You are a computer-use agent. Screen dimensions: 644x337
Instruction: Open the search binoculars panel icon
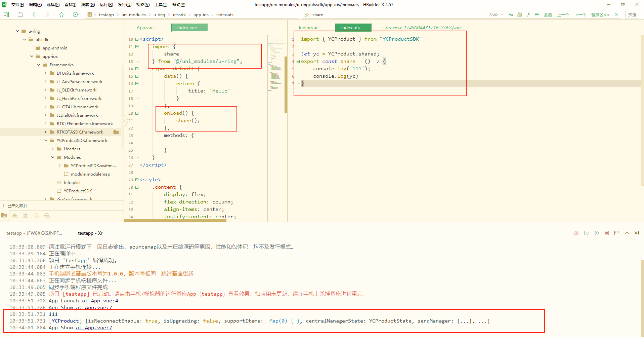coord(15,216)
